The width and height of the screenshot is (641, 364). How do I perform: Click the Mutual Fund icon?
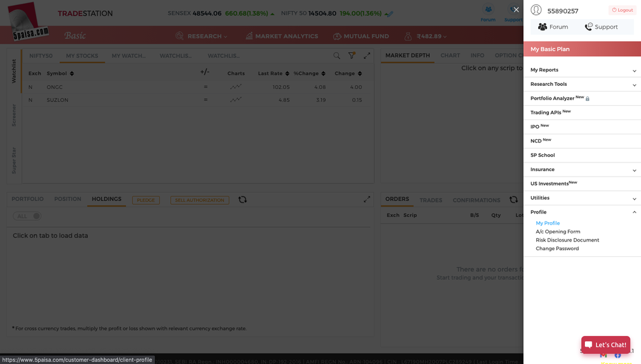tap(337, 36)
